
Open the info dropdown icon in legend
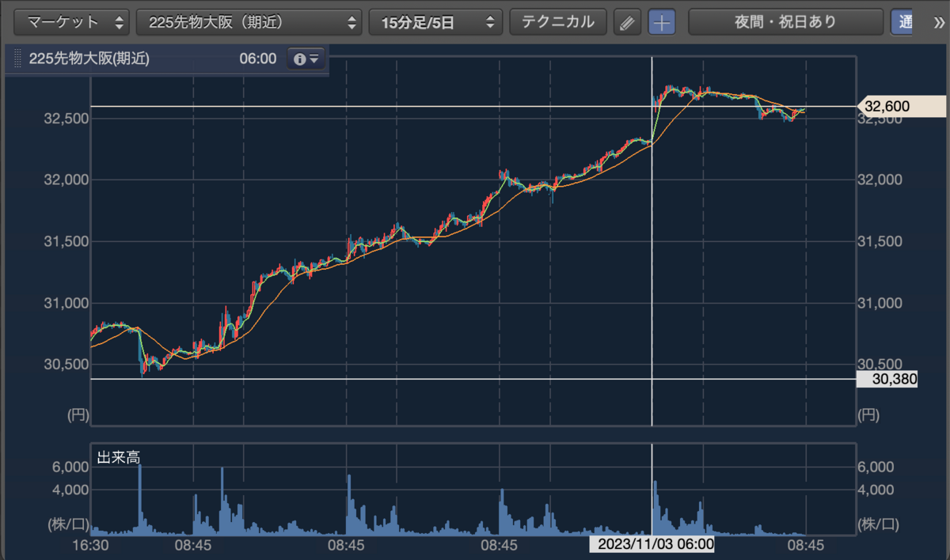click(x=306, y=59)
